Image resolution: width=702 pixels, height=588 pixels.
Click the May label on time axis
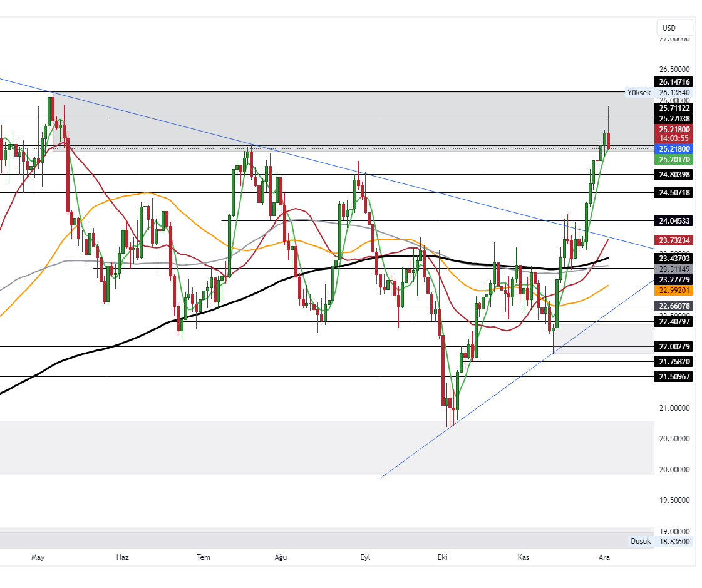point(38,557)
